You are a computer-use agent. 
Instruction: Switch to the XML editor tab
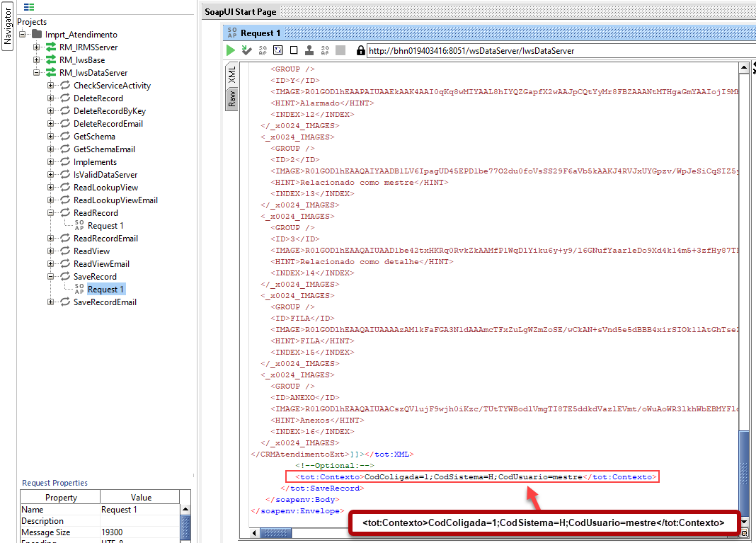point(232,74)
